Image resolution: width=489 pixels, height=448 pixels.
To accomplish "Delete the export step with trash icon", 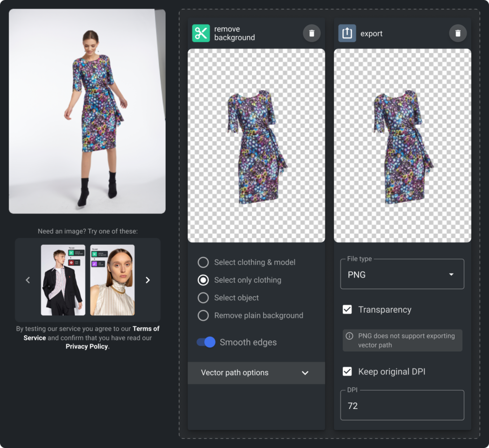I will click(x=458, y=33).
